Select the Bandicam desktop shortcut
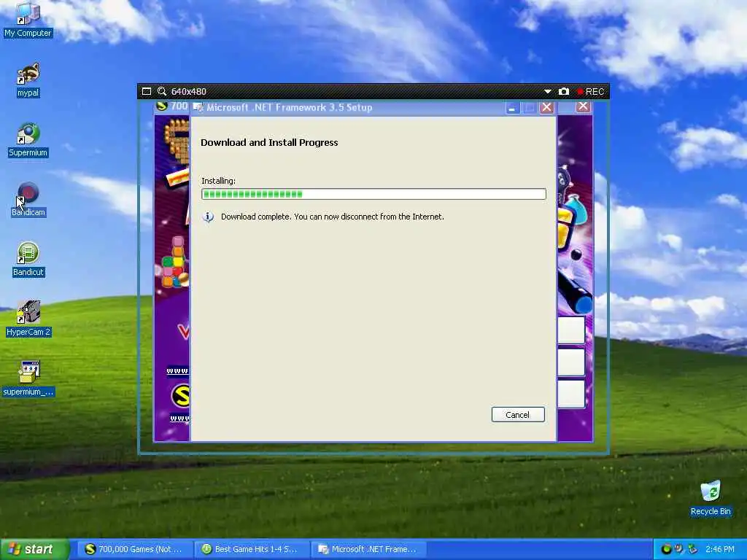747x560 pixels. (28, 200)
